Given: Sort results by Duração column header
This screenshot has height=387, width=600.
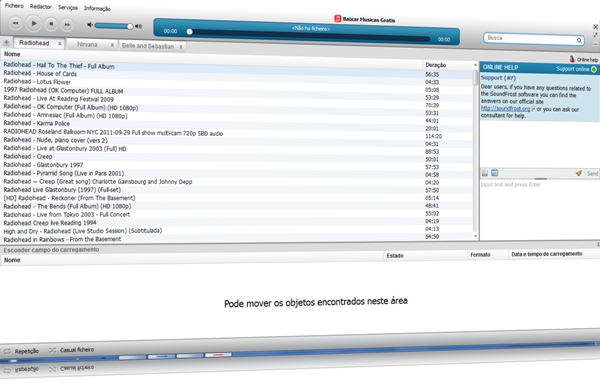Looking at the screenshot, I should 435,65.
